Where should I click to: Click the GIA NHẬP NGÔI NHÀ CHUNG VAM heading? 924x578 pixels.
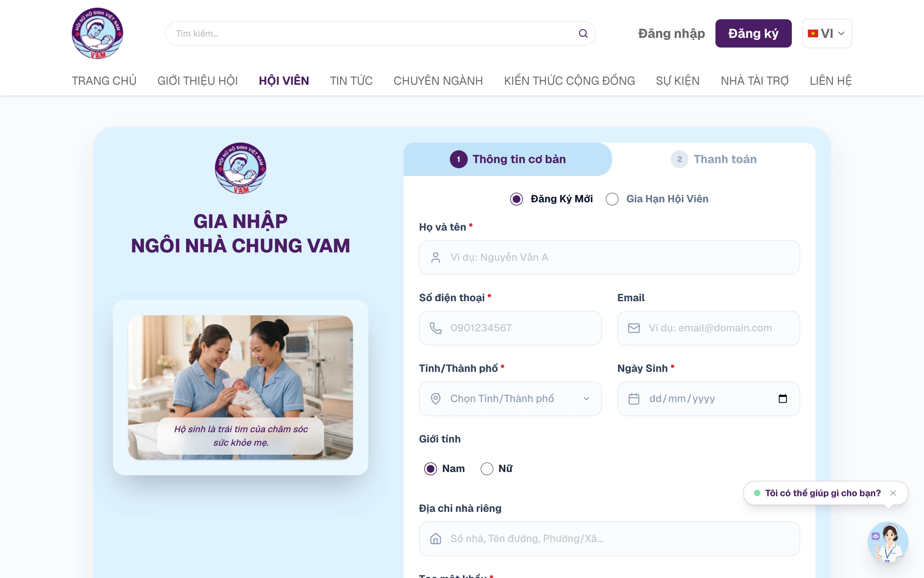point(241,233)
